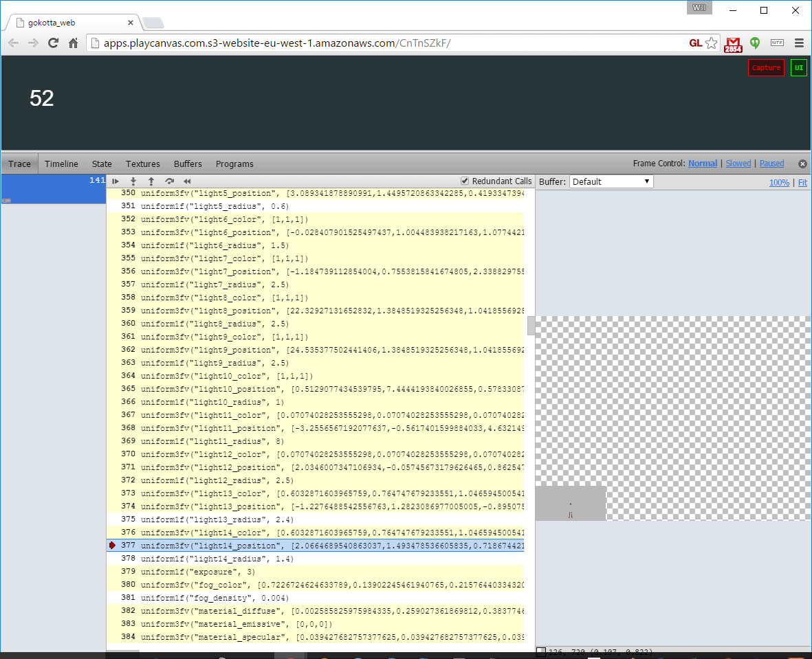Step to the previous draw call (up arrow)

point(151,181)
